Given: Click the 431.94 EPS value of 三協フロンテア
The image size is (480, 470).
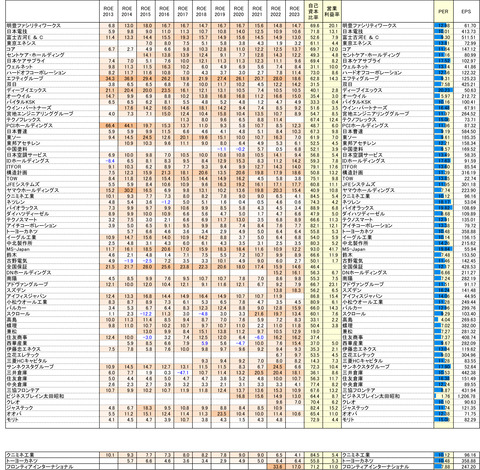Looking at the screenshot, I should (x=466, y=390).
